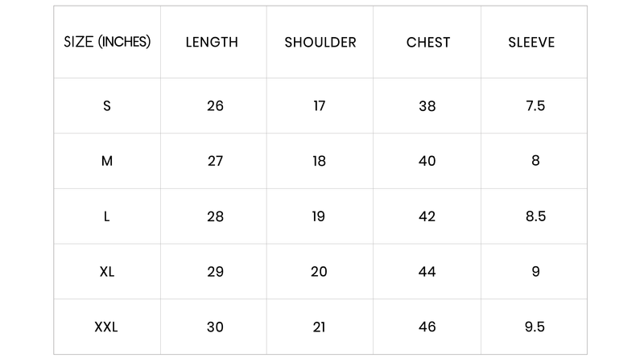Viewport: 644px width, 362px height.
Task: Click the chest value 42
Action: [427, 216]
